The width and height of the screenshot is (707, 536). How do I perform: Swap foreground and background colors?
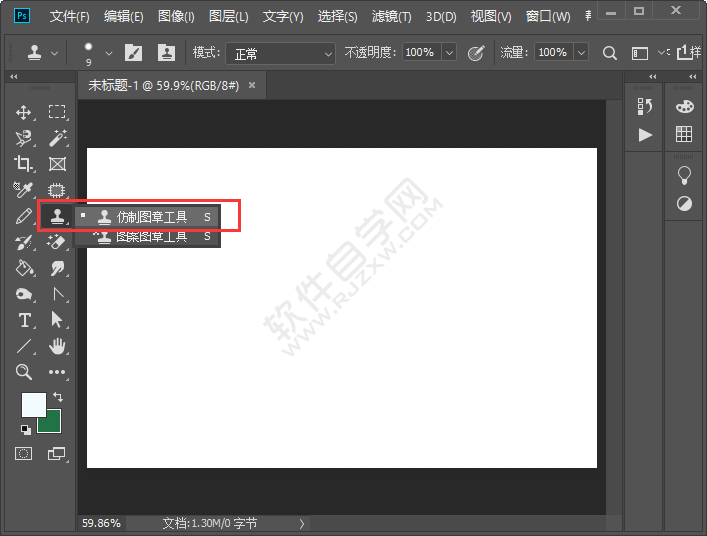pyautogui.click(x=58, y=397)
